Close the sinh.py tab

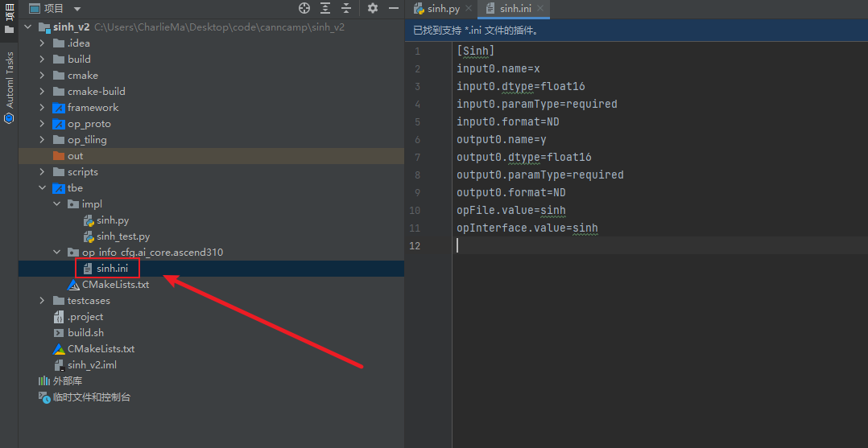point(469,9)
